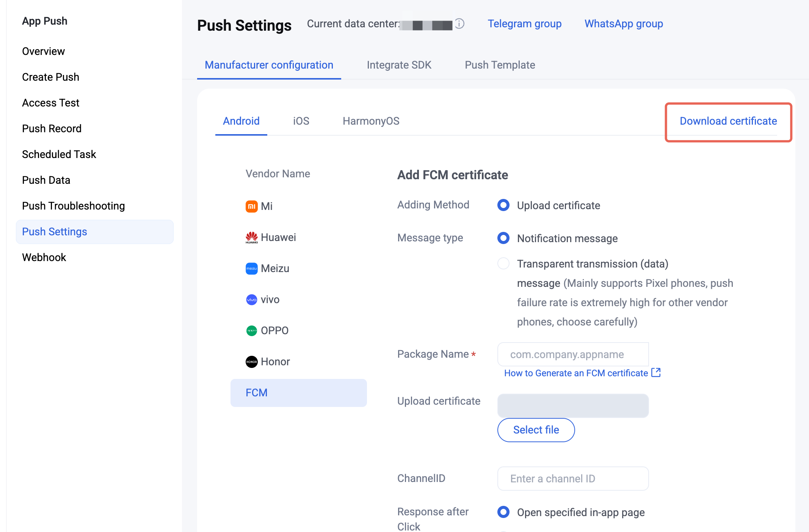Image resolution: width=809 pixels, height=532 pixels.
Task: Select the Upload certificate radio button
Action: [503, 205]
